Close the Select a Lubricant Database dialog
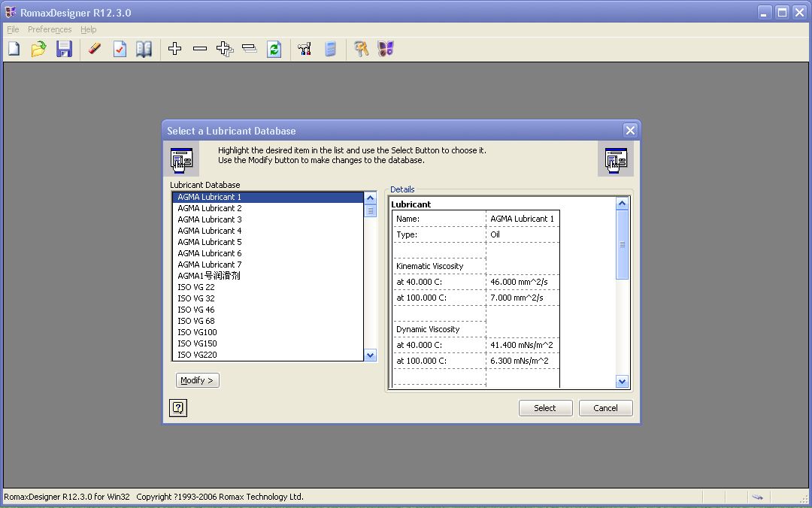The image size is (812, 508). click(x=630, y=131)
